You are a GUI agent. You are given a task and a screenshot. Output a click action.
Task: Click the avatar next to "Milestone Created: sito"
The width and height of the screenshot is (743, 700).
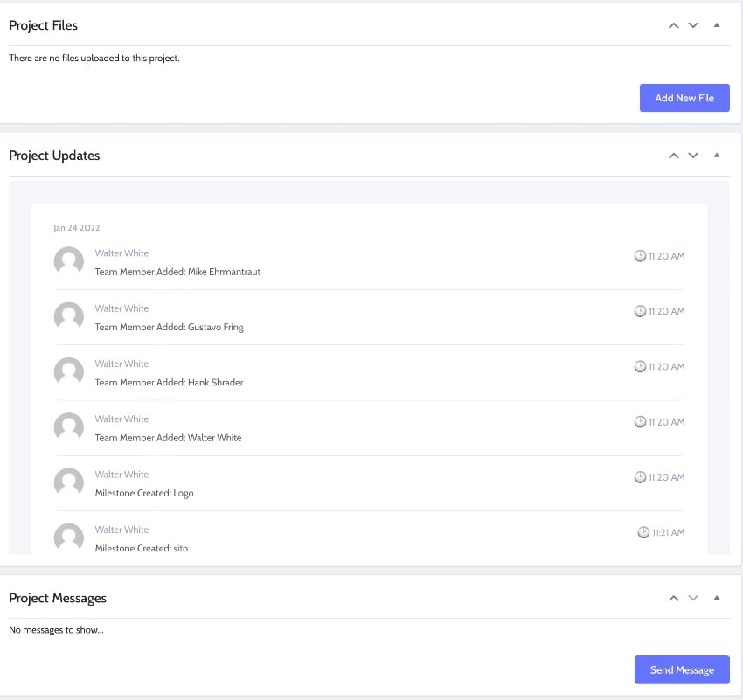[x=68, y=537]
